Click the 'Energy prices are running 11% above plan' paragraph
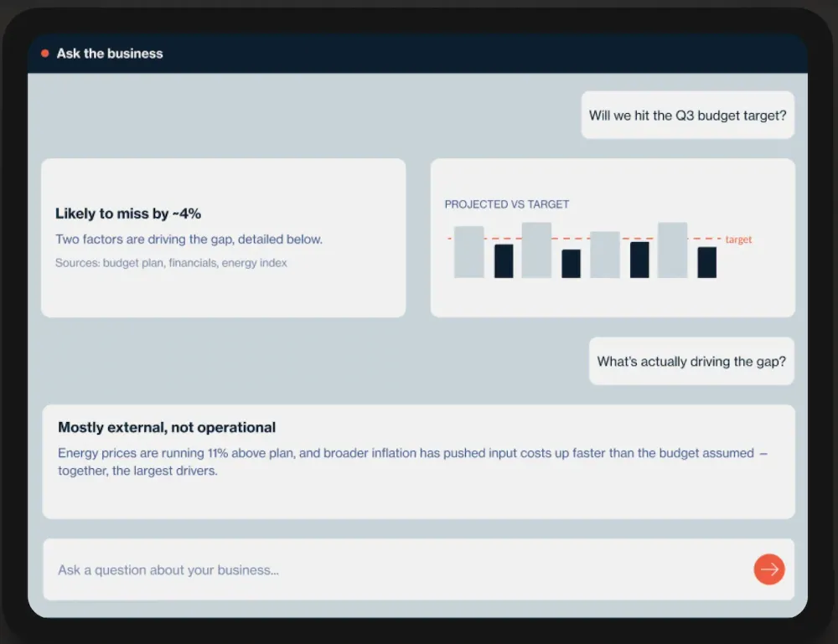The width and height of the screenshot is (838, 644). coord(412,462)
